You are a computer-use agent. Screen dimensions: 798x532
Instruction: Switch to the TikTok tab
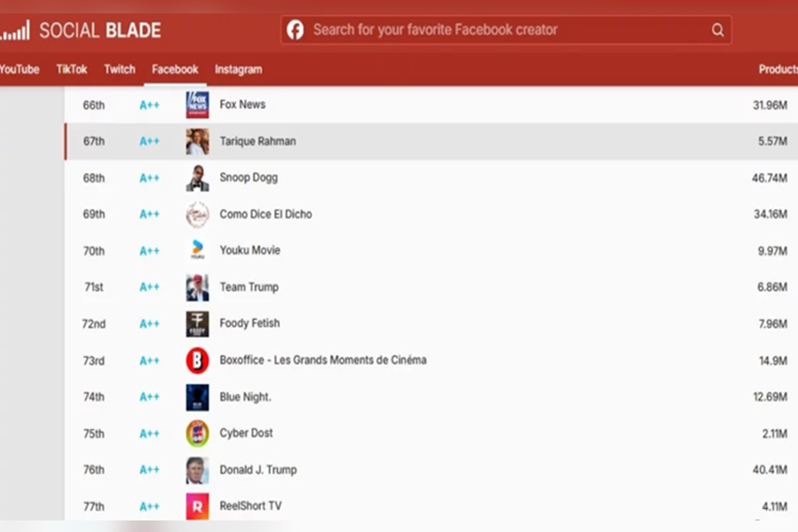(72, 69)
